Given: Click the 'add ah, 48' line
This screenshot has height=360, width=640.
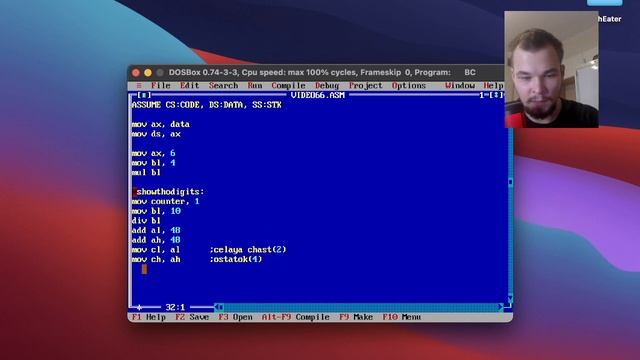Looking at the screenshot, I should point(156,240).
